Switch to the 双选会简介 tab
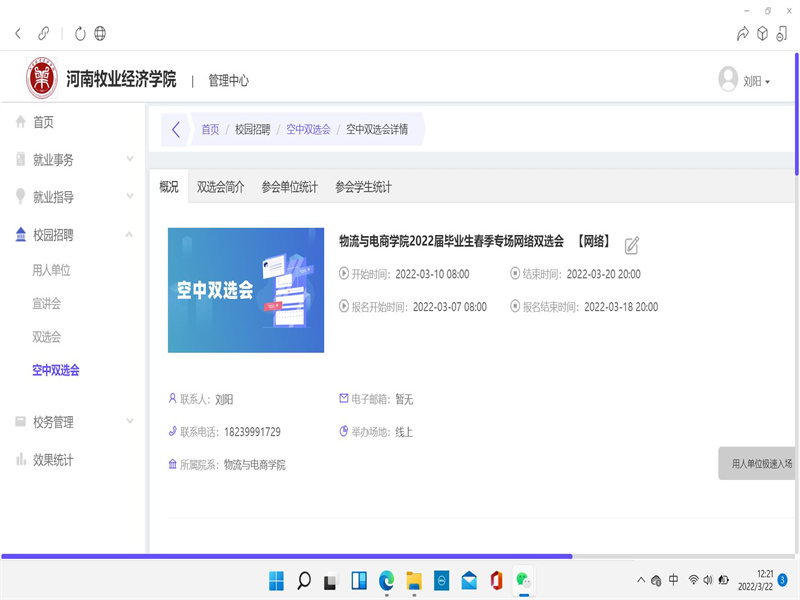The width and height of the screenshot is (800, 600). (220, 186)
